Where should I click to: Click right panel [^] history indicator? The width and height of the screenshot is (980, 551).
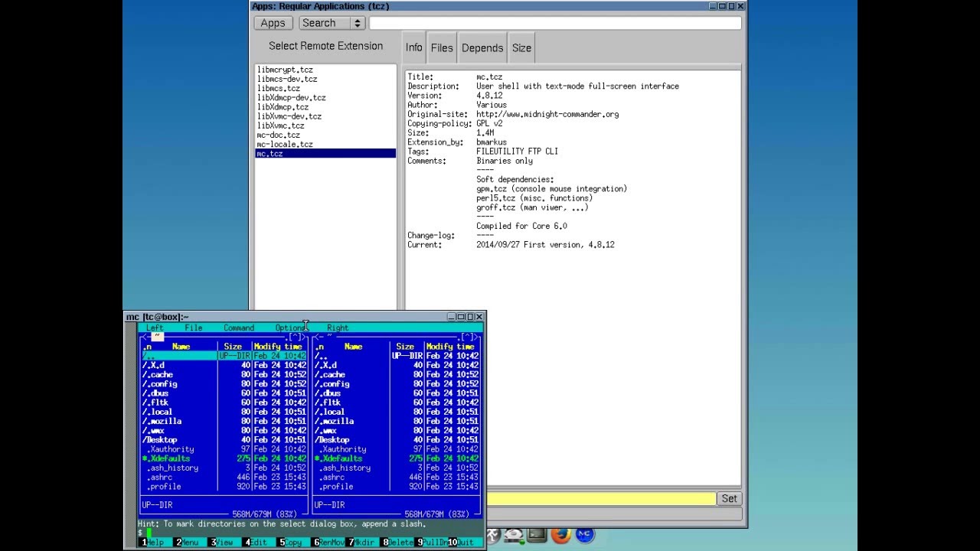[469, 337]
